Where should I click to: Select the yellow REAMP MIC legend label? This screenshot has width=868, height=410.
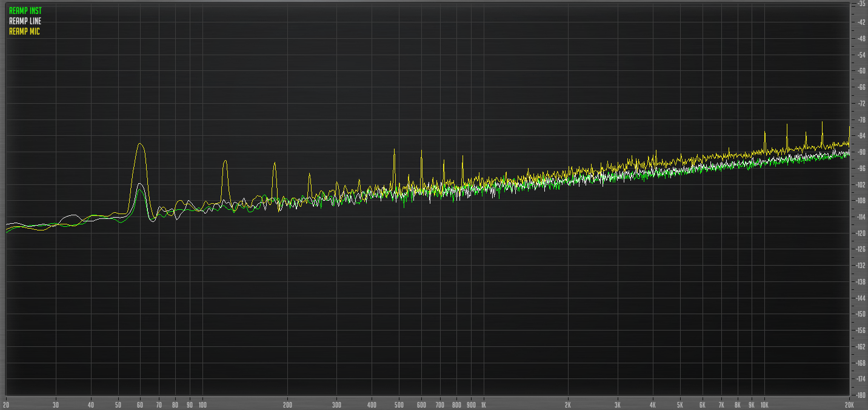click(x=23, y=31)
